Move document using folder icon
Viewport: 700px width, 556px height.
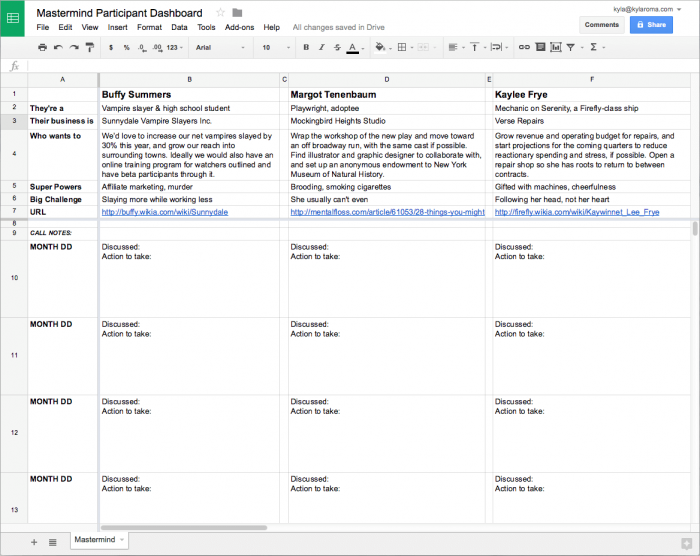(x=238, y=13)
